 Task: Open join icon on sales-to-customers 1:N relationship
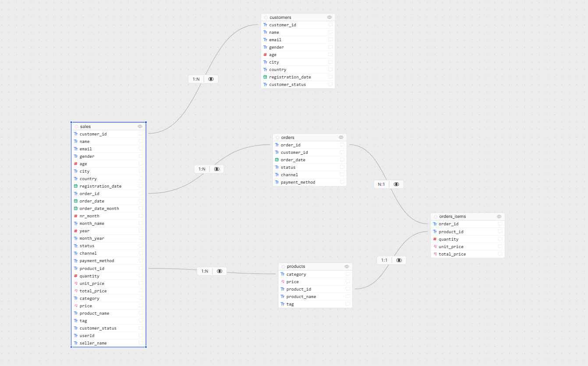coord(211,79)
